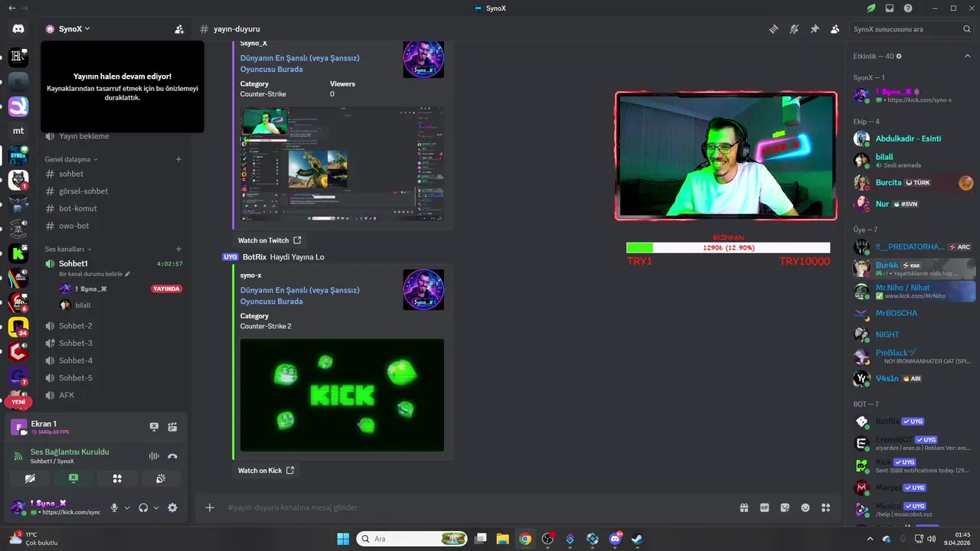Open headphone output options chevron
This screenshot has width=980, height=551.
(x=156, y=507)
